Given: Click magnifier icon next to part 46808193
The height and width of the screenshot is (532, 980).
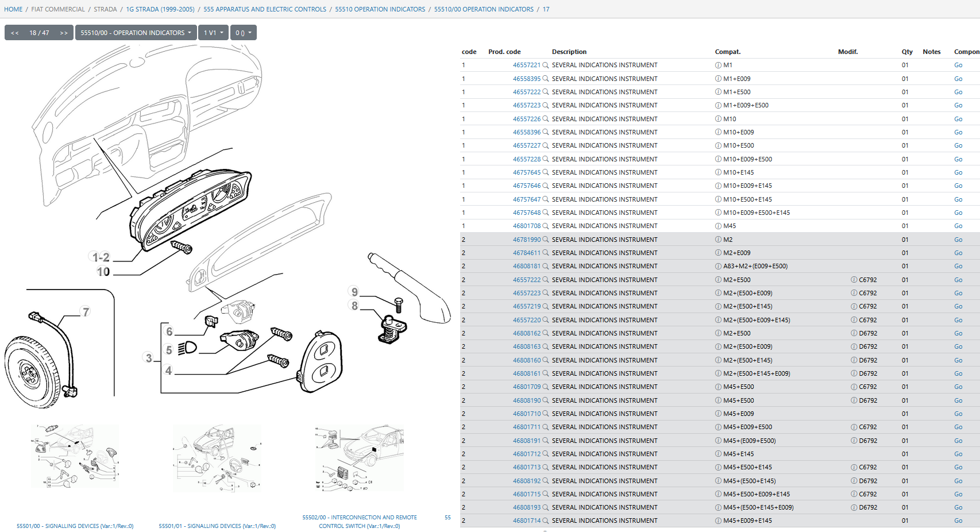Looking at the screenshot, I should (x=546, y=507).
